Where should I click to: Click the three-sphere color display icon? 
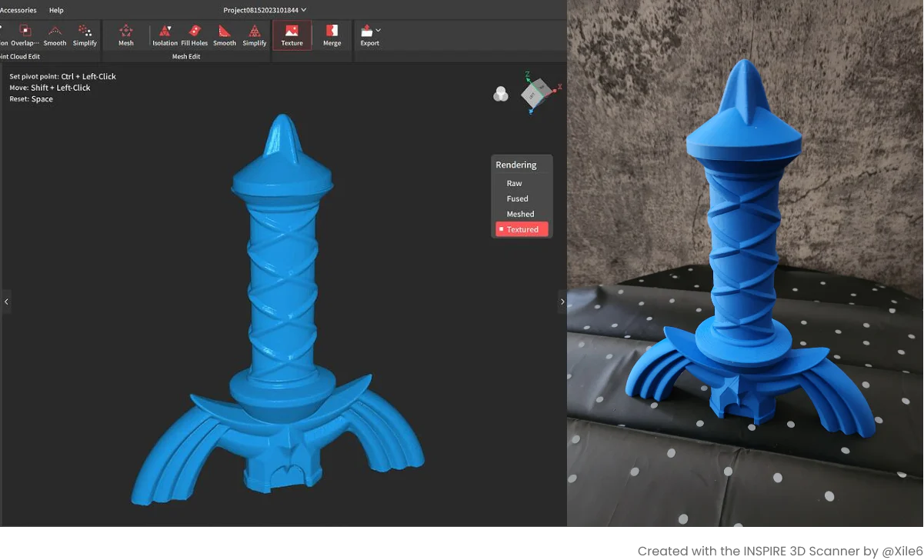coord(501,95)
